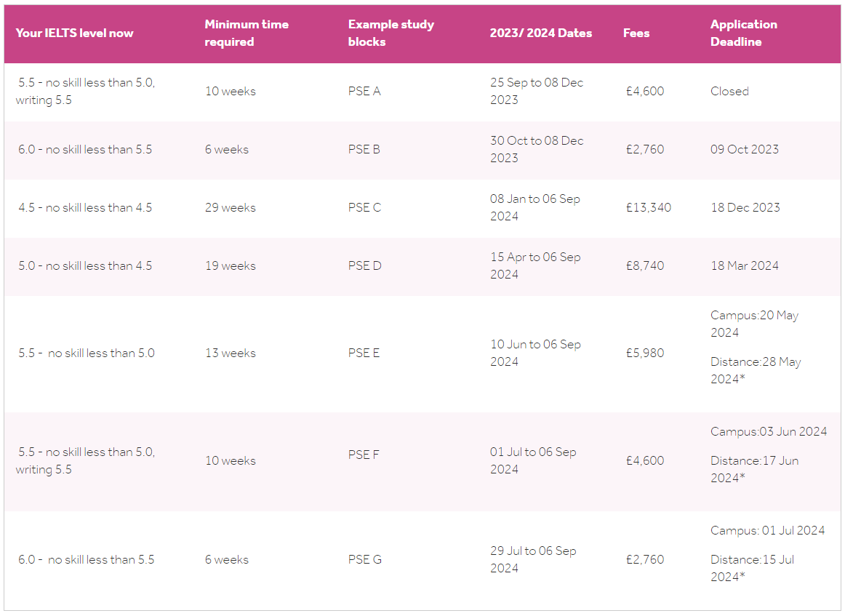Click the '01 Jul to 06 Sep 2024' dates

coord(533,461)
